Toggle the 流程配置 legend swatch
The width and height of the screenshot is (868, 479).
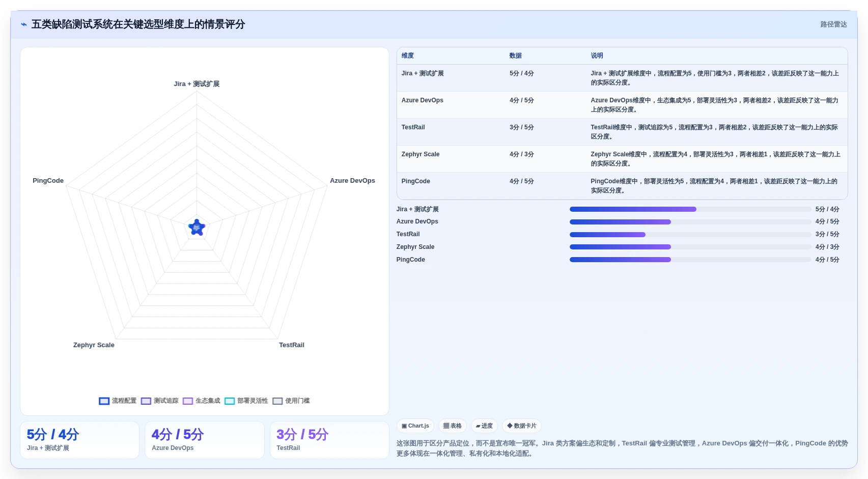click(104, 401)
